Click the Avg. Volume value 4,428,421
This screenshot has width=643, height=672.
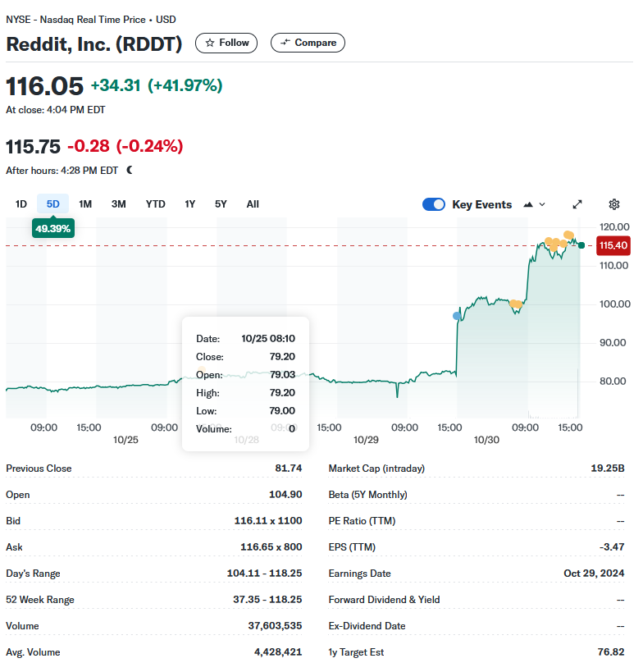[278, 651]
